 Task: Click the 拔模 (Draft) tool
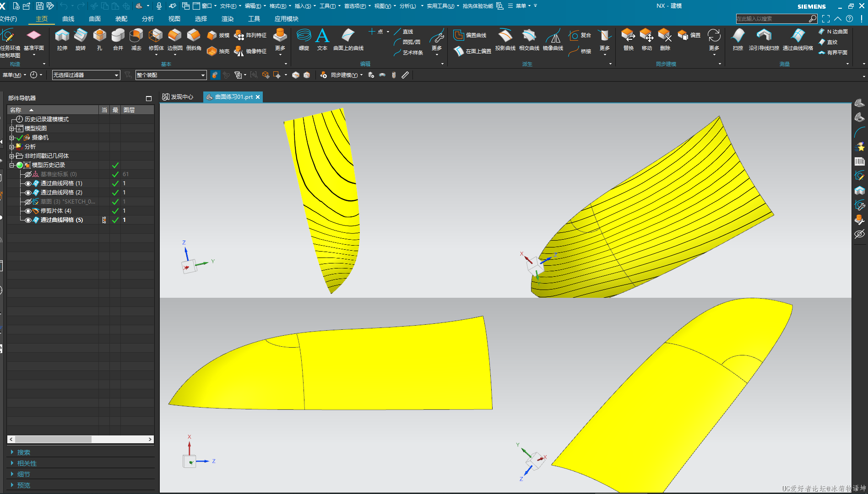(218, 35)
